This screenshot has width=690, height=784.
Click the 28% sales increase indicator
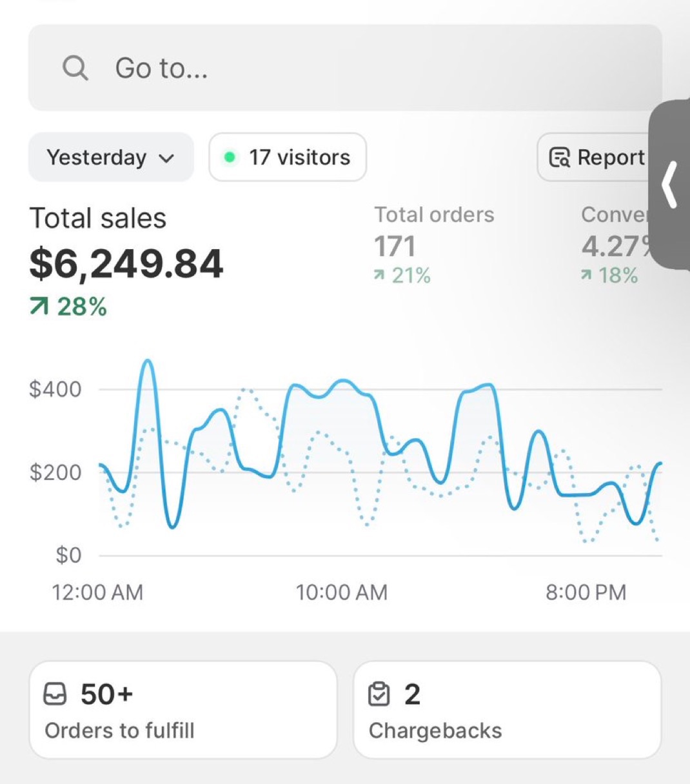[x=68, y=307]
